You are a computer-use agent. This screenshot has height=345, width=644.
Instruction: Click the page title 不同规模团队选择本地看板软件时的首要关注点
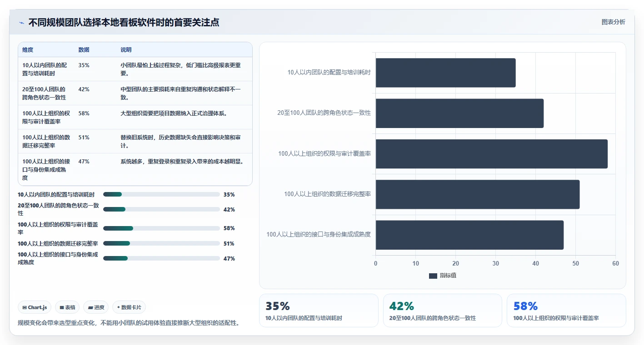click(124, 22)
